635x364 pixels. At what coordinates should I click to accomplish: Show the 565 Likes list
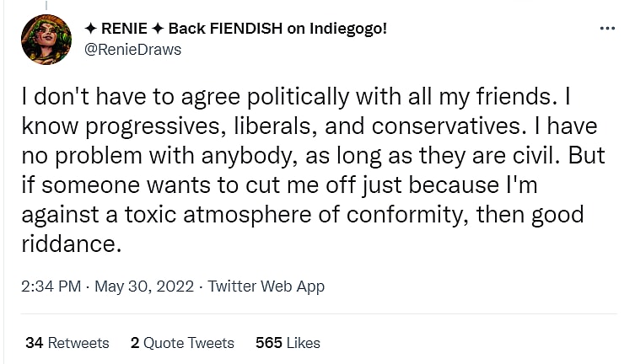point(288,343)
